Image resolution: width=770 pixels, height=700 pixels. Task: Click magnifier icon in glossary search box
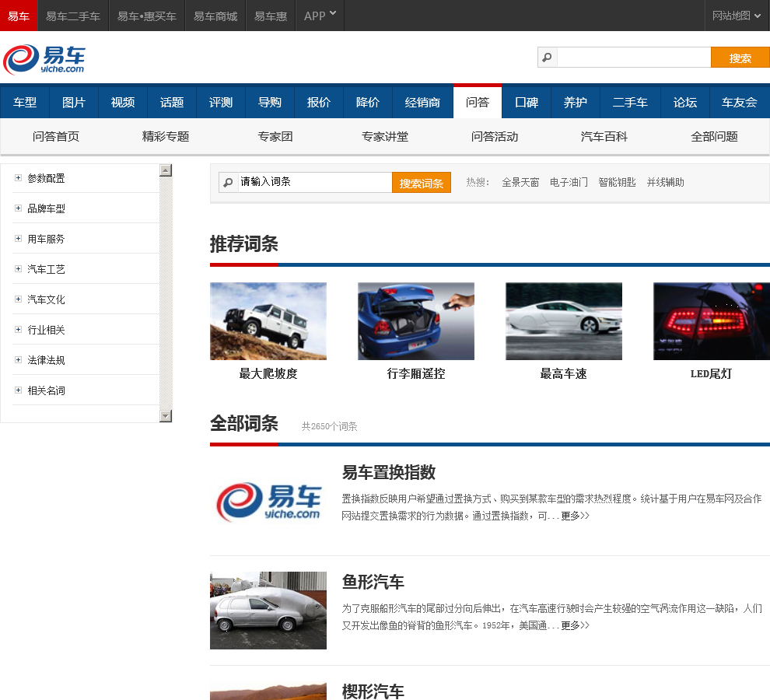pyautogui.click(x=228, y=183)
